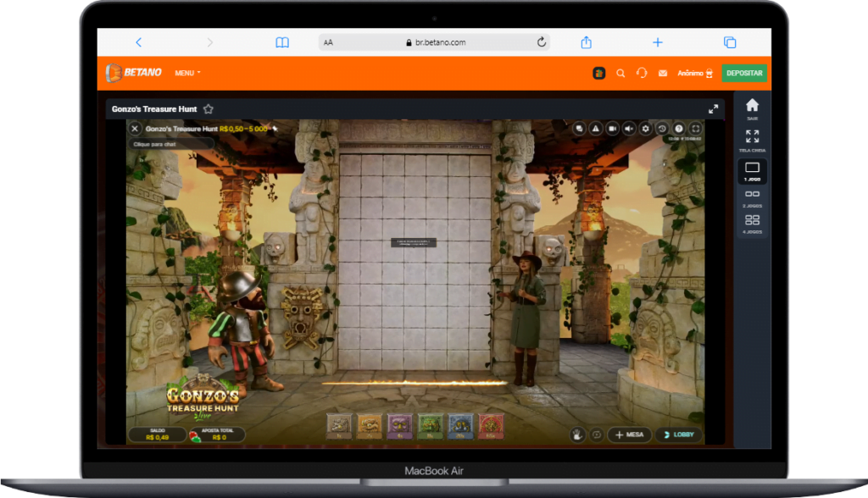
Task: Click the SAIR home icon
Action: (753, 108)
